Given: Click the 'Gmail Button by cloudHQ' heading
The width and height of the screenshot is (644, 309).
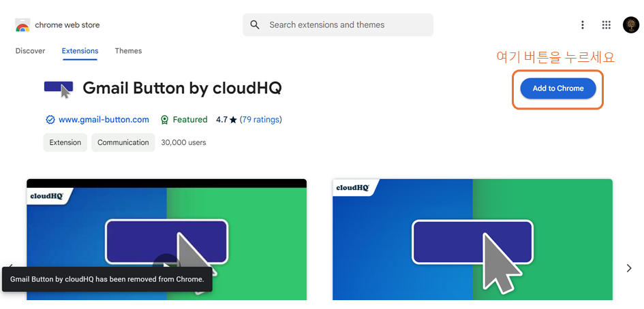Looking at the screenshot, I should (x=183, y=88).
